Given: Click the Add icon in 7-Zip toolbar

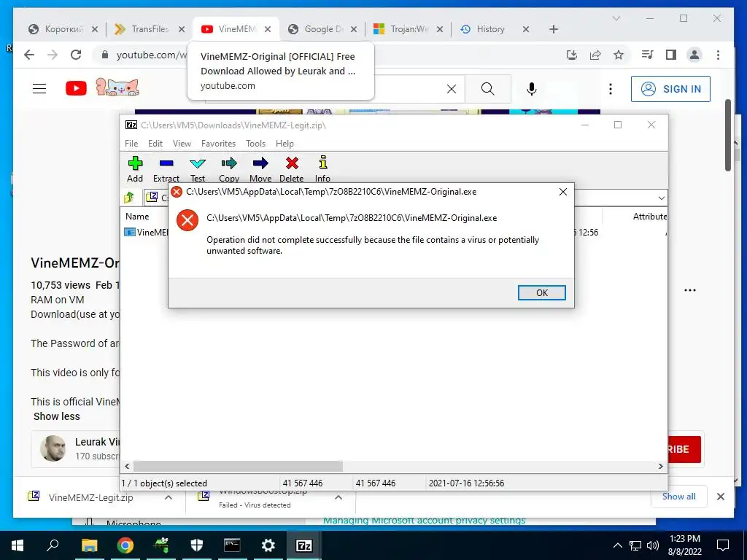Looking at the screenshot, I should click(135, 163).
